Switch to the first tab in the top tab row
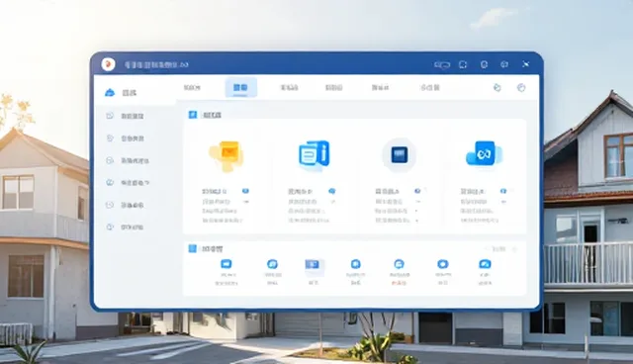 (192, 87)
